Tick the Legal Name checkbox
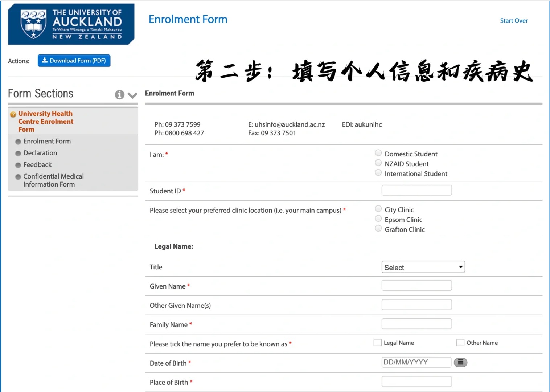Viewport: 550px width, 392px height. coord(378,343)
